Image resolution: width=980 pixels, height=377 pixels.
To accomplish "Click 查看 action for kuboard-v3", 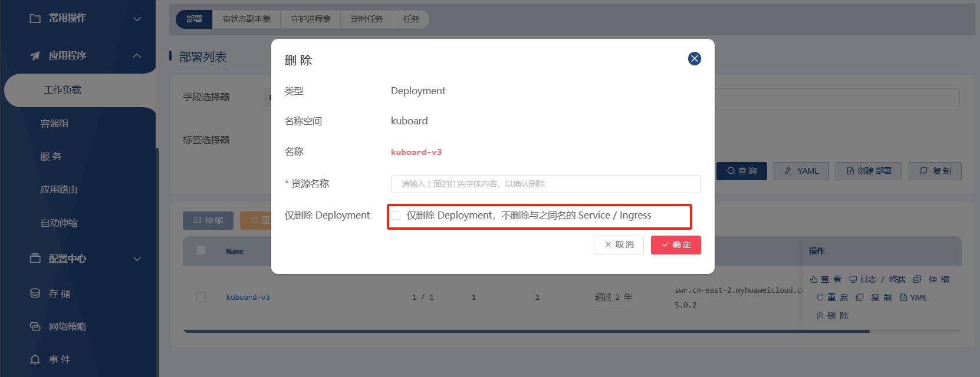I will coord(826,279).
